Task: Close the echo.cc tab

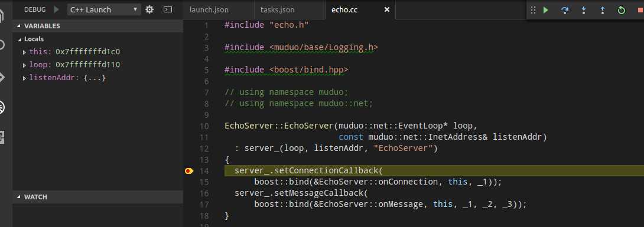Action: pos(386,9)
